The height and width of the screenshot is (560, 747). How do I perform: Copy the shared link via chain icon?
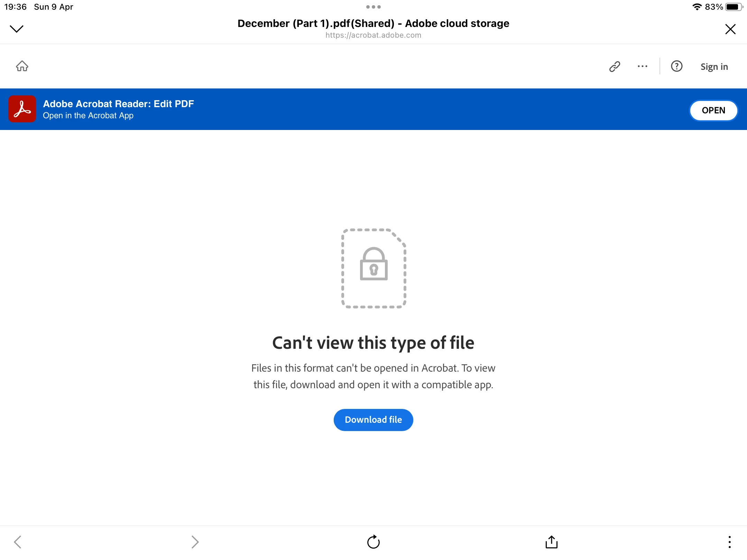click(x=615, y=66)
